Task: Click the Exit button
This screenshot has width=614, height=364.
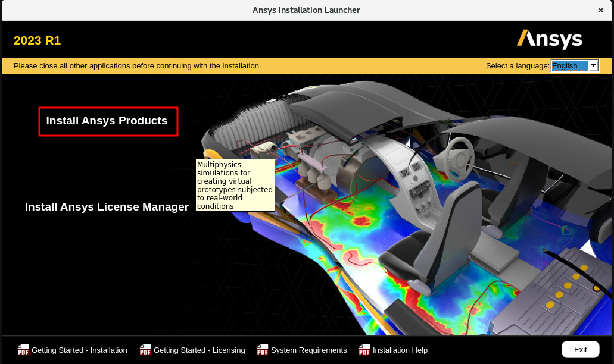Action: click(580, 350)
